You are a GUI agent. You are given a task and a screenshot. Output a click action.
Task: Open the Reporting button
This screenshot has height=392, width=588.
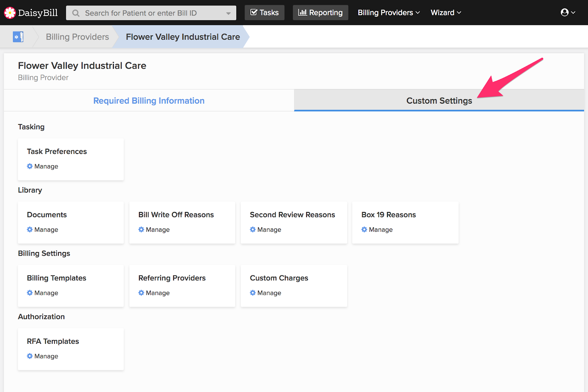[x=320, y=12]
